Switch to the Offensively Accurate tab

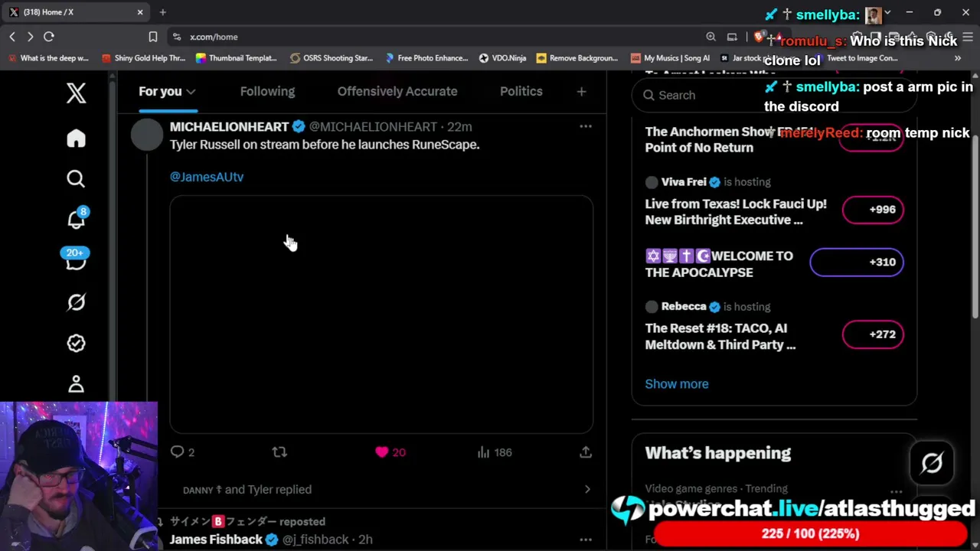tap(397, 91)
